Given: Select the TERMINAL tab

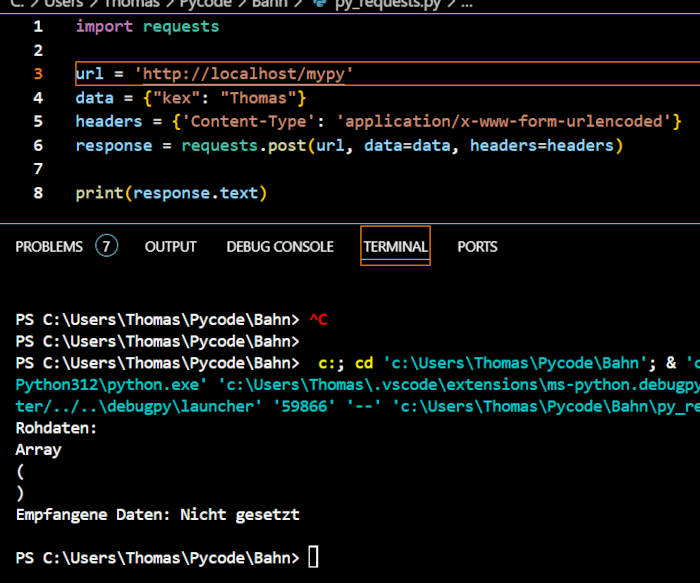Looking at the screenshot, I should (395, 246).
